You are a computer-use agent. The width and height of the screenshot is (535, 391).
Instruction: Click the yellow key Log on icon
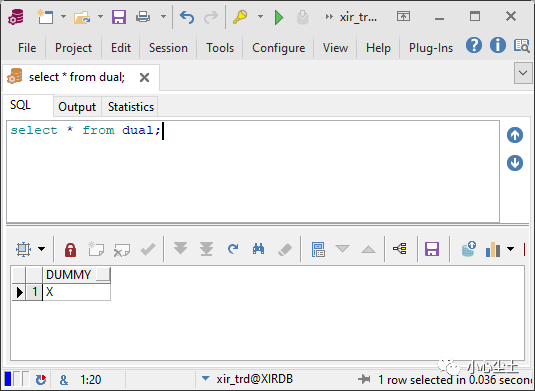(x=240, y=17)
